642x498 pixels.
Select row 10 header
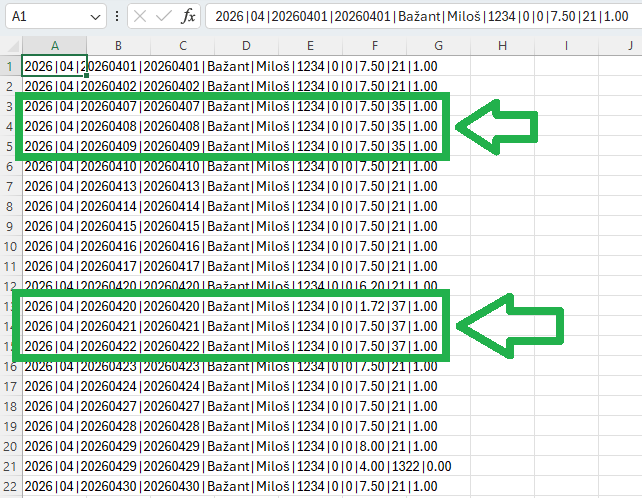point(11,247)
